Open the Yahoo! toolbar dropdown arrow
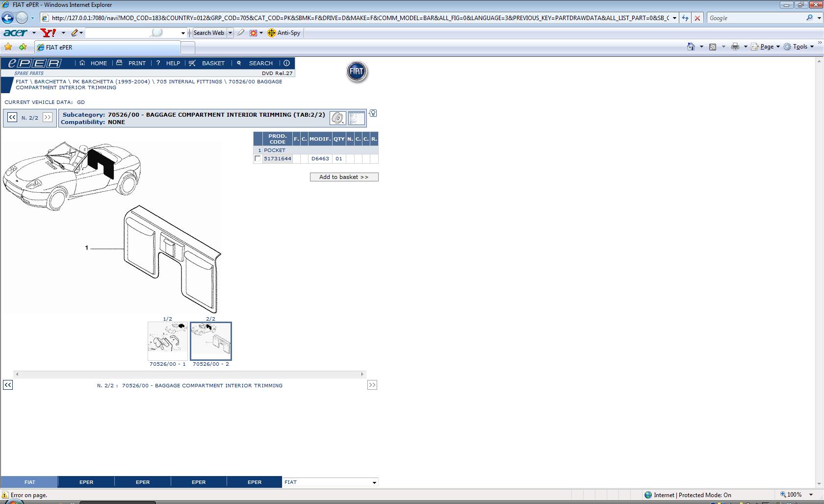 (63, 33)
